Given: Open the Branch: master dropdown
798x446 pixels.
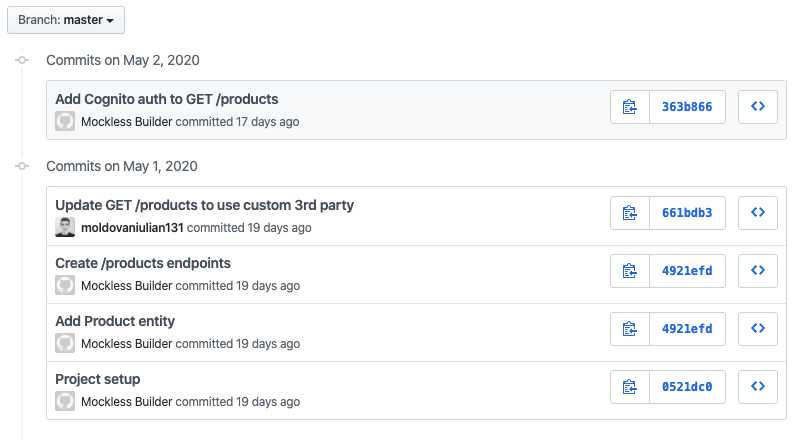Looking at the screenshot, I should (66, 20).
